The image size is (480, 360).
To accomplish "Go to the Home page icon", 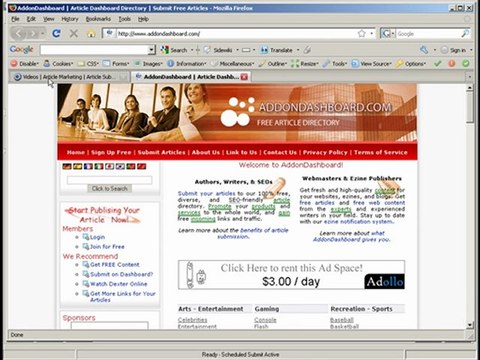I will tap(91, 33).
